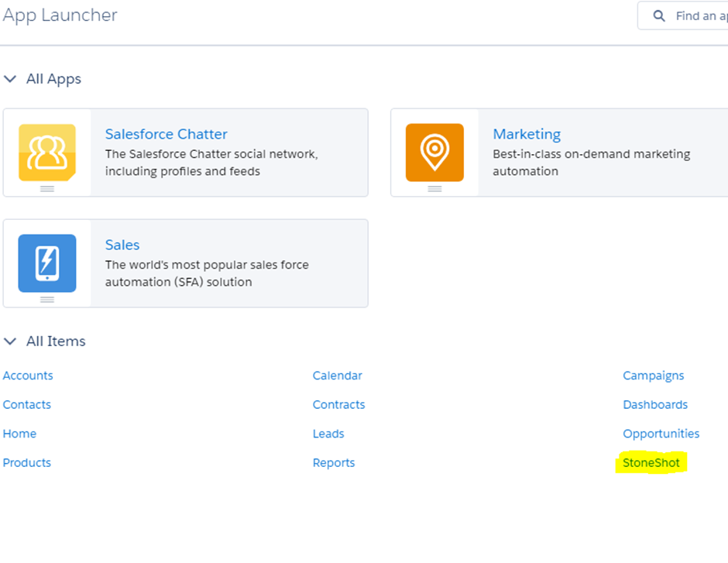Open the Campaigns item
Image resolution: width=728 pixels, height=563 pixels.
(653, 376)
